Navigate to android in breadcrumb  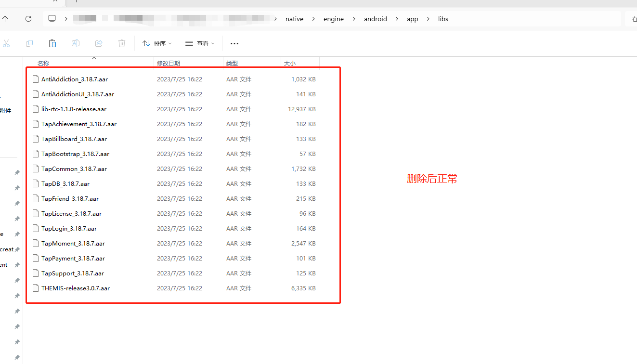pyautogui.click(x=376, y=19)
